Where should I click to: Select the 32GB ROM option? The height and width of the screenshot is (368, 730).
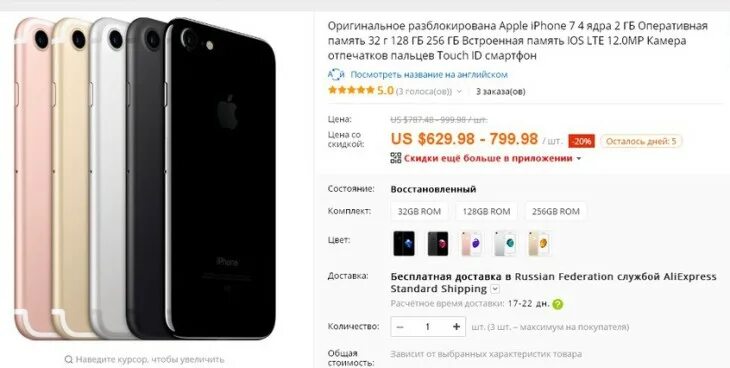[x=419, y=211]
